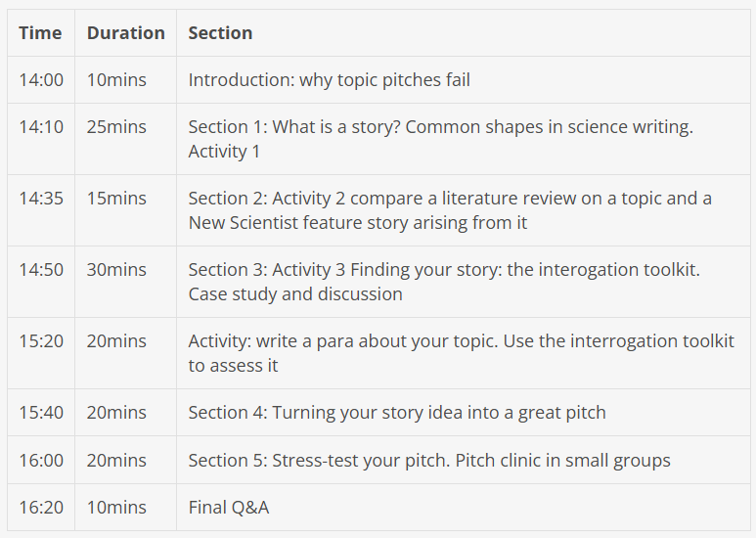Select Section 3 interrogation toolkit text
Image resolution: width=756 pixels, height=538 pixels.
point(444,282)
